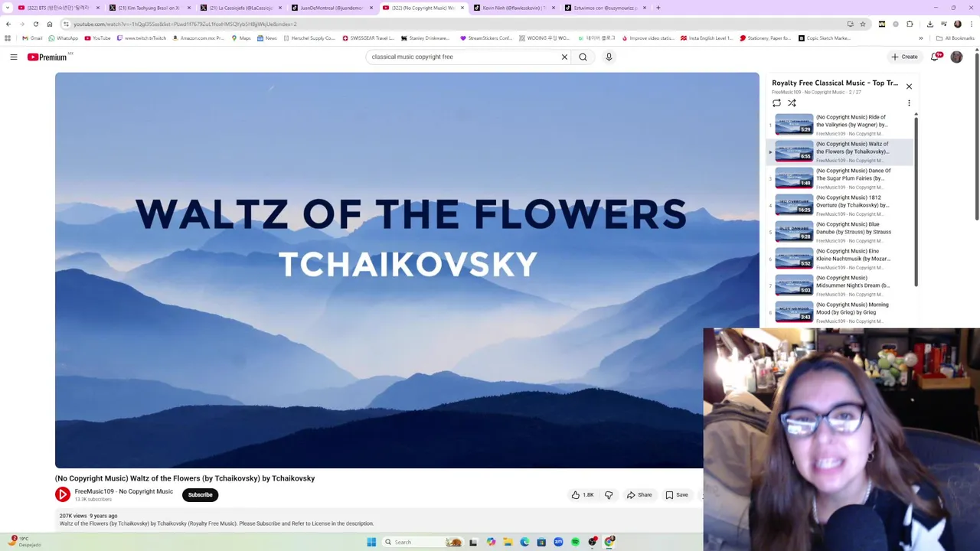Expand hidden bookmarks chevron

click(921, 38)
